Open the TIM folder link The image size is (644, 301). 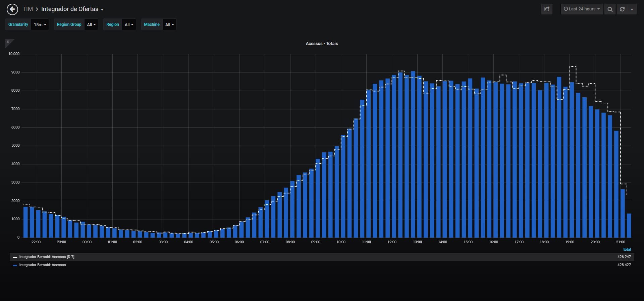pyautogui.click(x=28, y=9)
